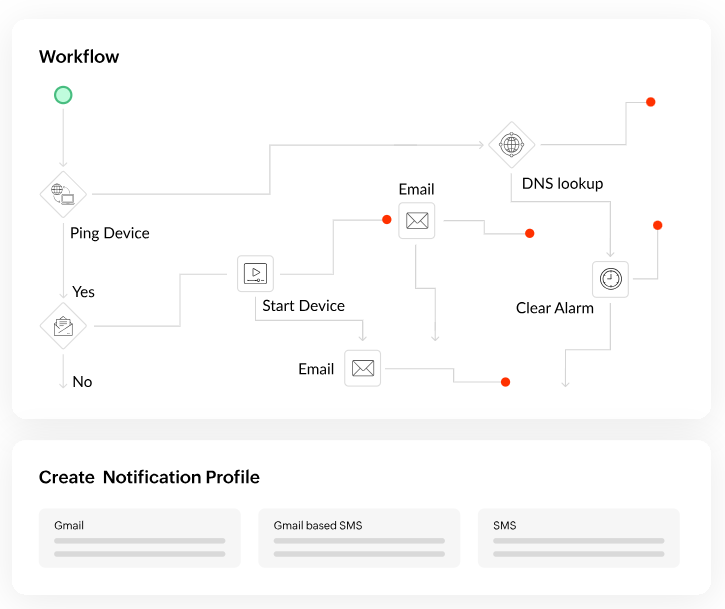Image resolution: width=725 pixels, height=609 pixels.
Task: Click the red endpoint above DNS lookup
Action: [x=650, y=102]
